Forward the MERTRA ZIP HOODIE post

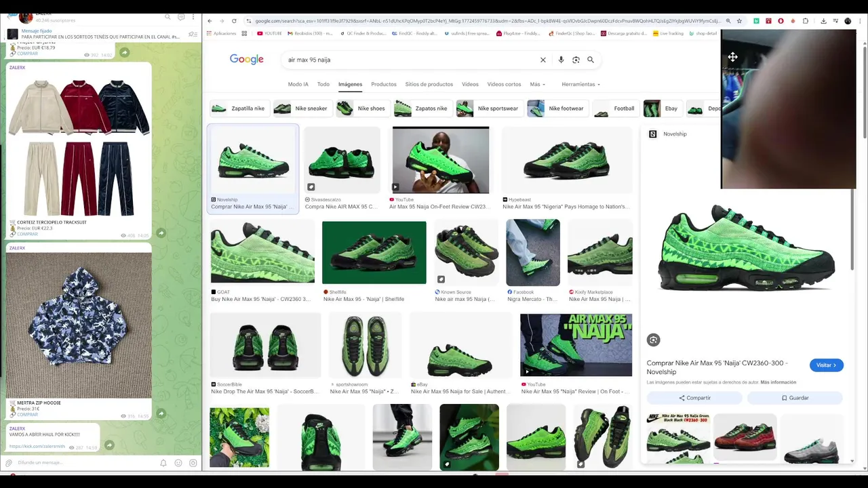pyautogui.click(x=161, y=413)
